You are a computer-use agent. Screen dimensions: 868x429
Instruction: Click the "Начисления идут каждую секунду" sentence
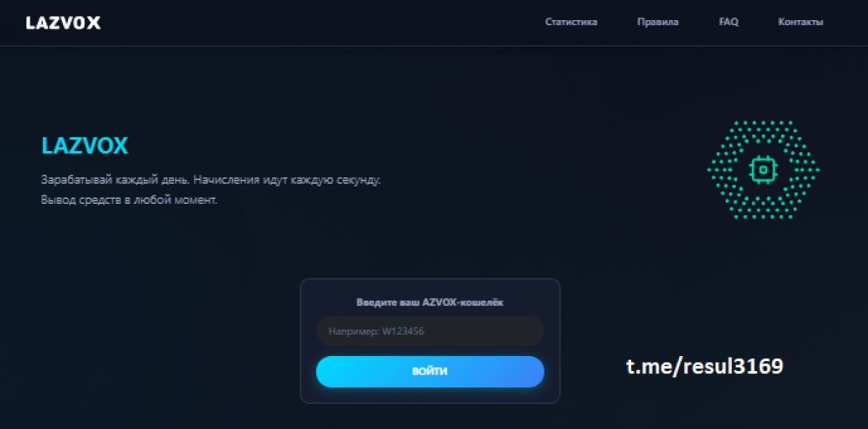click(287, 180)
